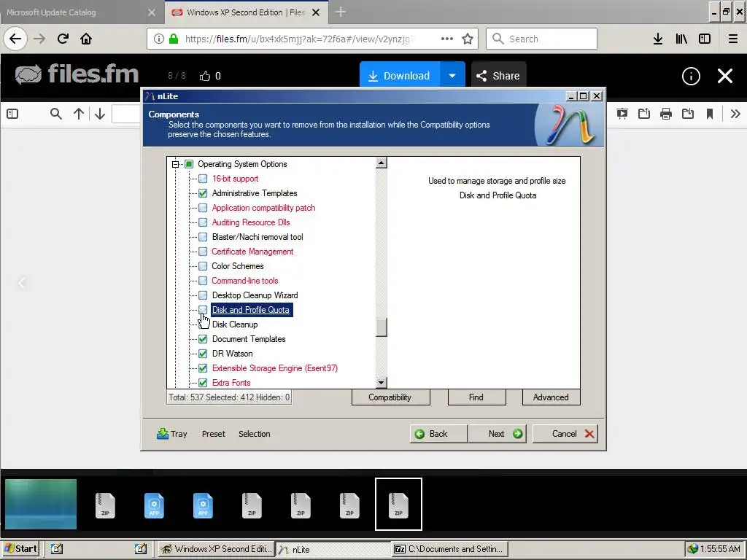The height and width of the screenshot is (560, 747).
Task: Go to next page with down arrow
Action: [x=99, y=114]
